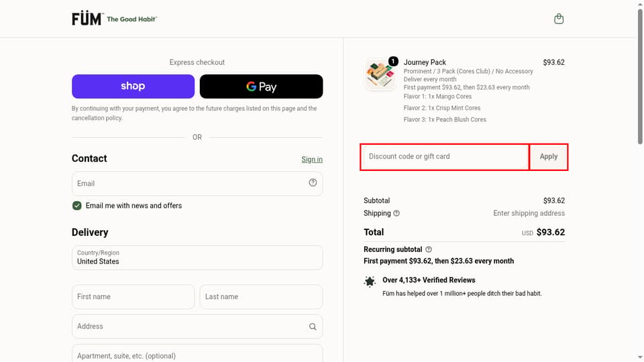Focus the First name field
This screenshot has width=644, height=362.
point(133,297)
